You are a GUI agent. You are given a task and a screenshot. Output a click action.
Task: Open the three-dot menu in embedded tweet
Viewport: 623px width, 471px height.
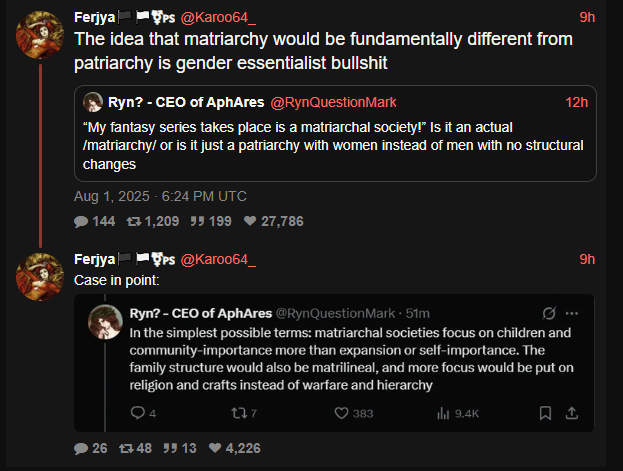pyautogui.click(x=572, y=313)
